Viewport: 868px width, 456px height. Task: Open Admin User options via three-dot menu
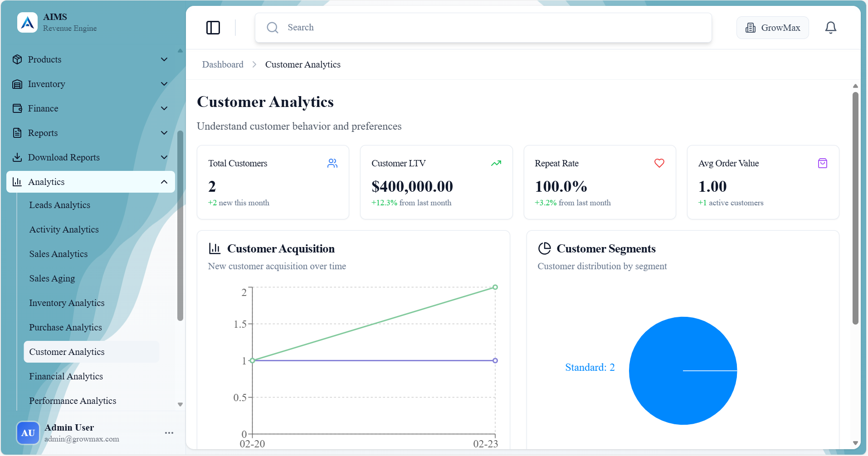point(169,432)
